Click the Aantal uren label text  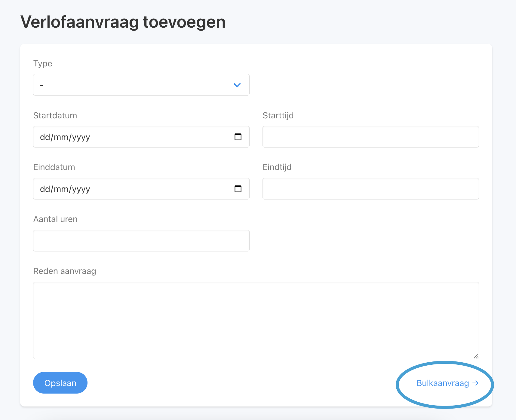tap(55, 219)
